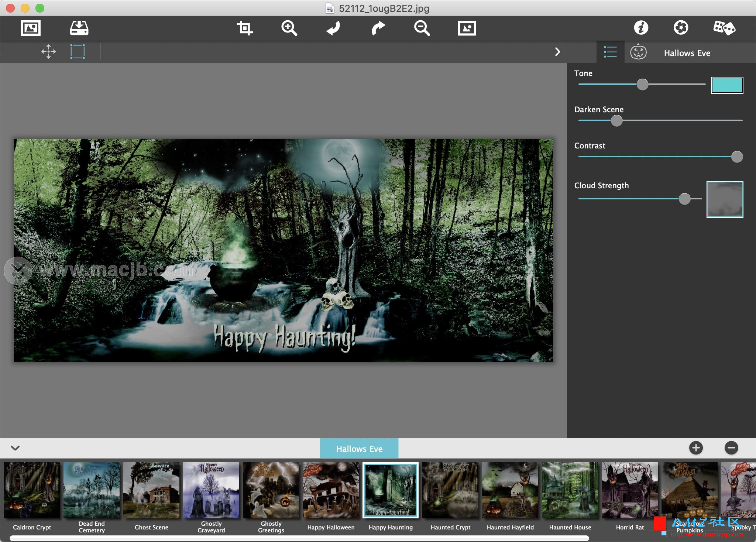The height and width of the screenshot is (542, 756).
Task: Click the Cloud Strength slider handle
Action: (685, 199)
